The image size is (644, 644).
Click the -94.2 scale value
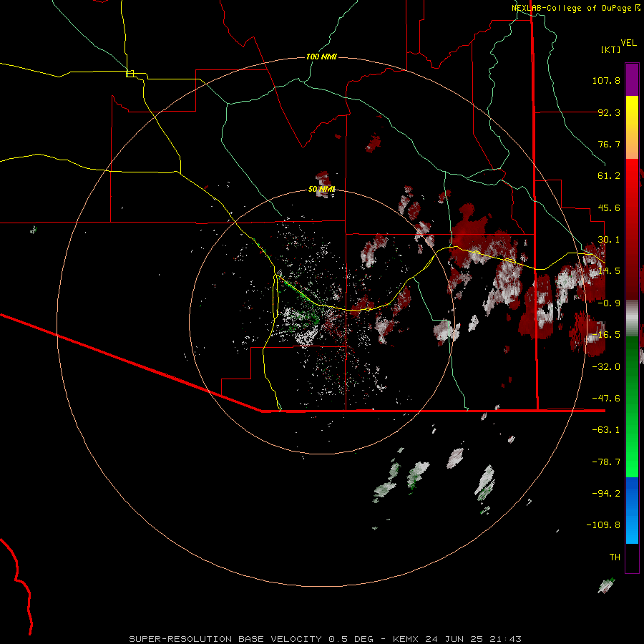click(x=606, y=493)
